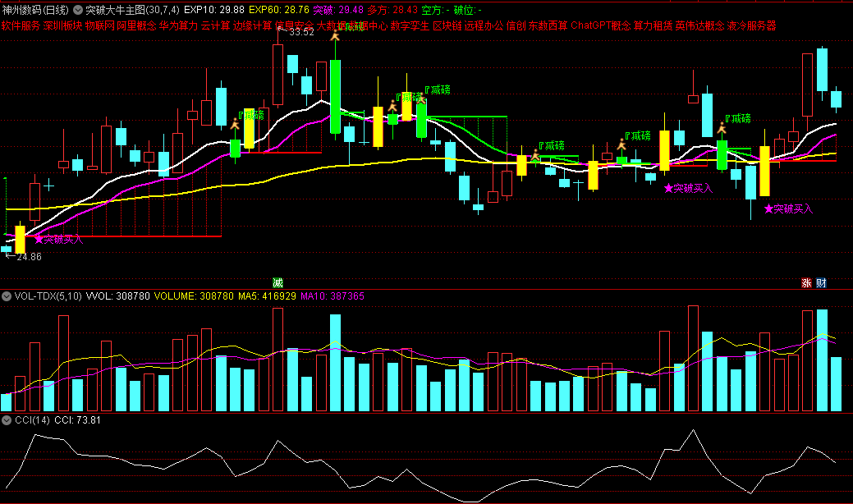
Task: Click the CCI: 73.81 readout
Action: tap(77, 420)
